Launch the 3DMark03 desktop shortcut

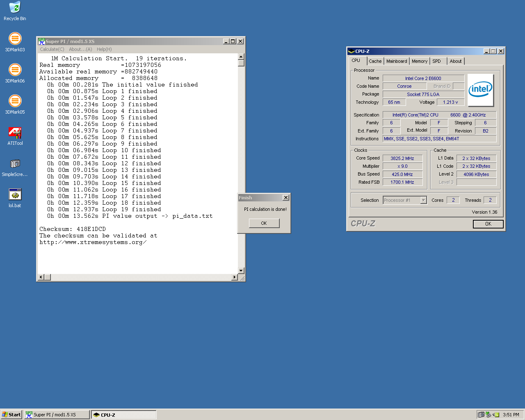point(15,39)
